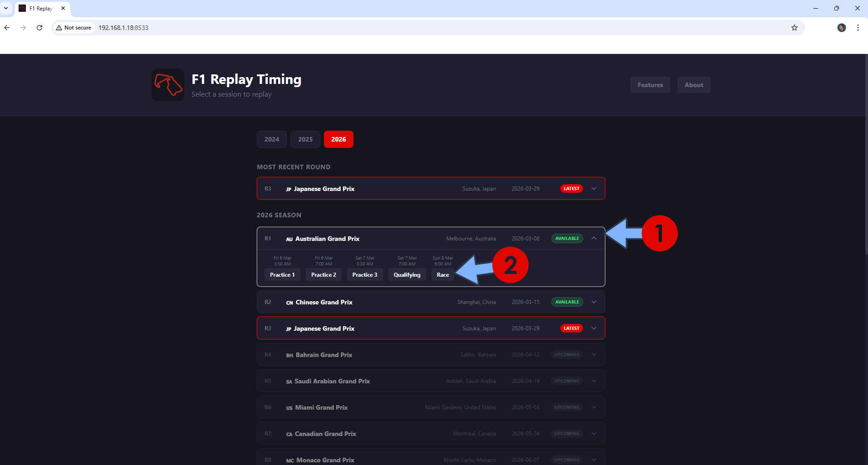
Task: Click the CN flag icon on Chinese Grand Prix
Action: coord(289,302)
